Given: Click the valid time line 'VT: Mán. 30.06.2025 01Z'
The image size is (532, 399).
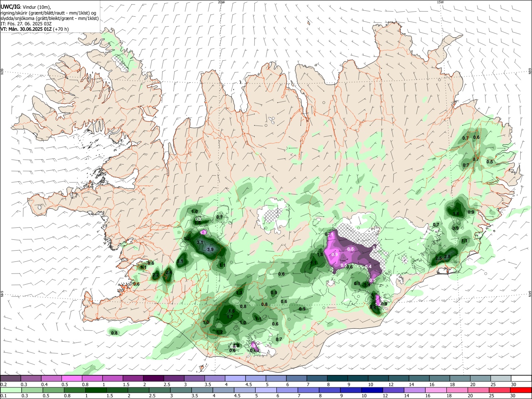Looking at the screenshot, I should (x=26, y=29).
